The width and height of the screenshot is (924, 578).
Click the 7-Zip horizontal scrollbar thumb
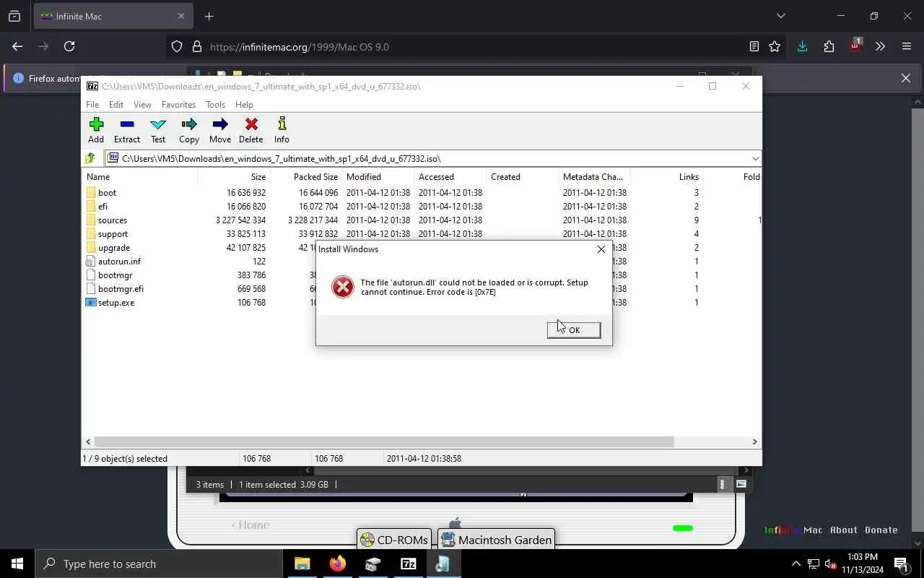tap(384, 441)
